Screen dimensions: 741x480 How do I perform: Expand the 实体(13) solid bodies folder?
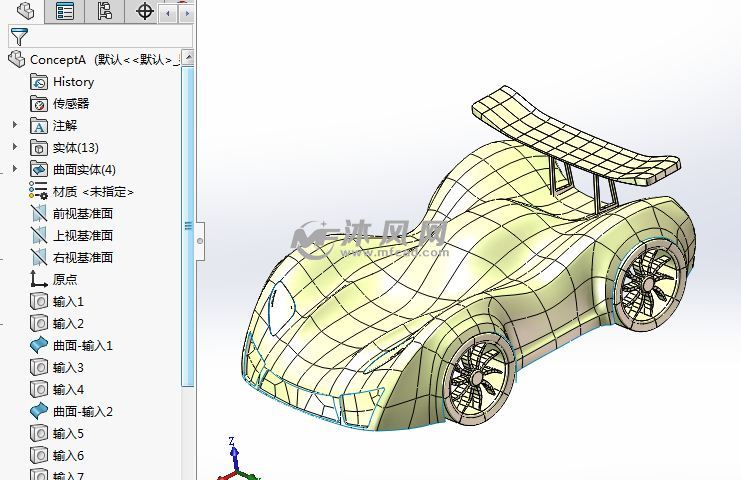[x=15, y=146]
